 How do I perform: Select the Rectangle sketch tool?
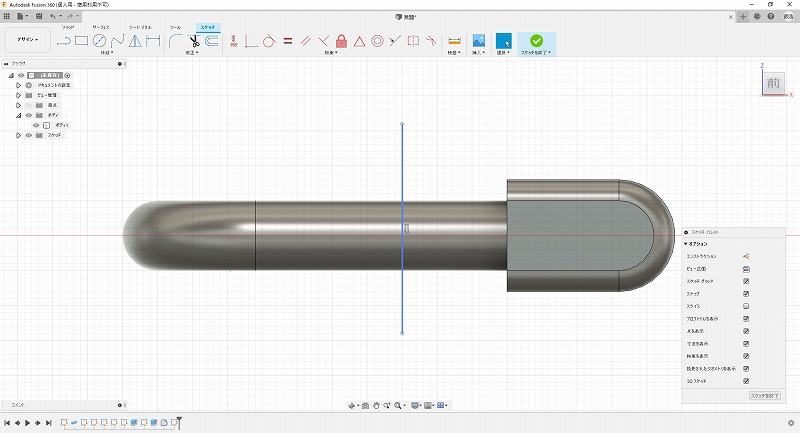pyautogui.click(x=82, y=41)
